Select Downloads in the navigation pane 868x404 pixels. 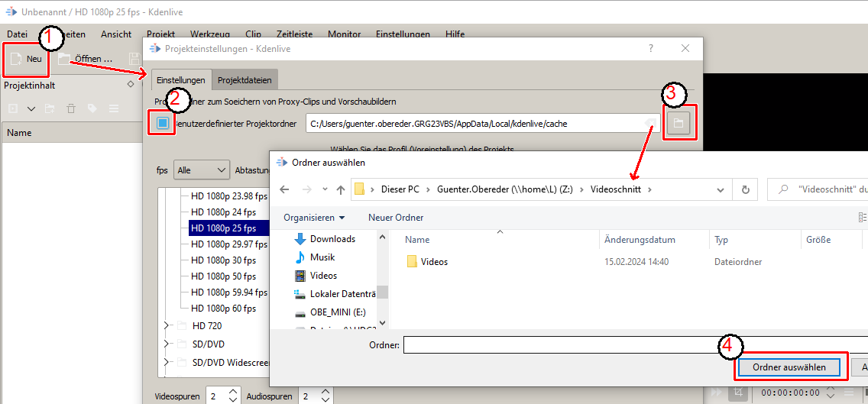[332, 239]
